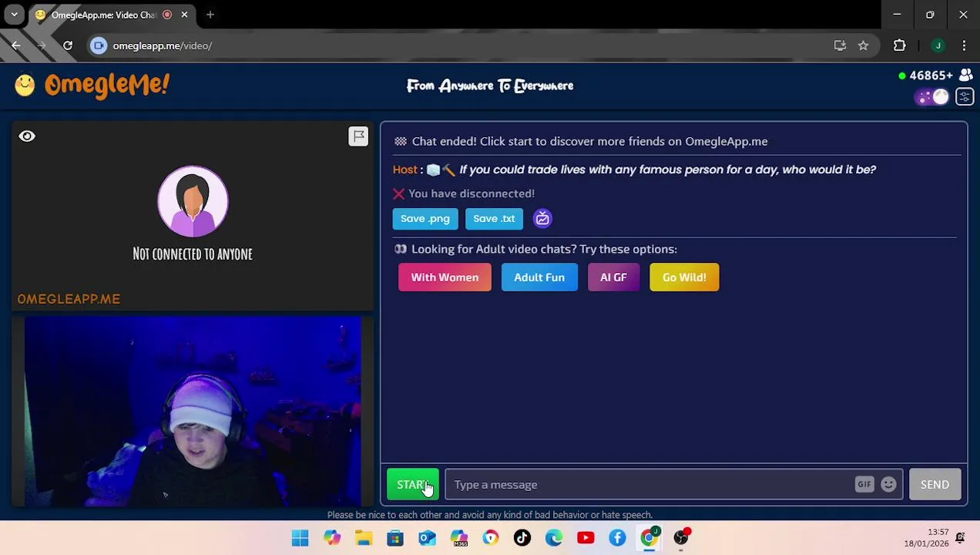
Task: Open the GIF picker in message box
Action: point(864,485)
